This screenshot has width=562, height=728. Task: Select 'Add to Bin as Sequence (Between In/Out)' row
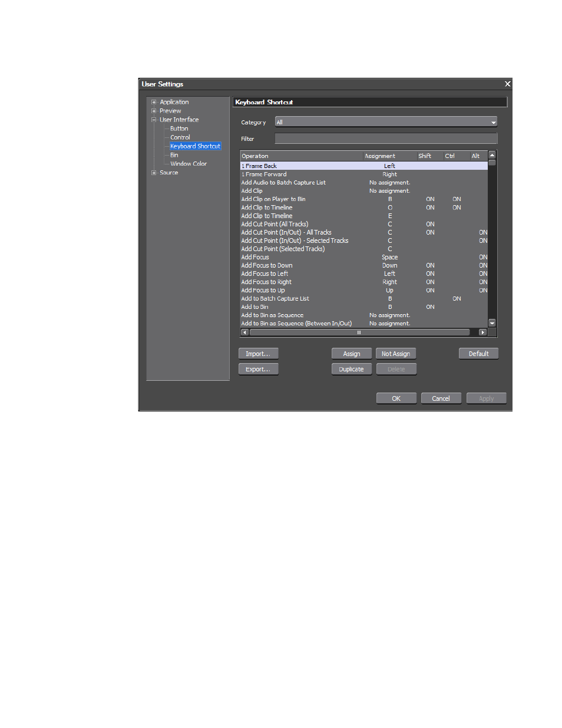click(364, 323)
